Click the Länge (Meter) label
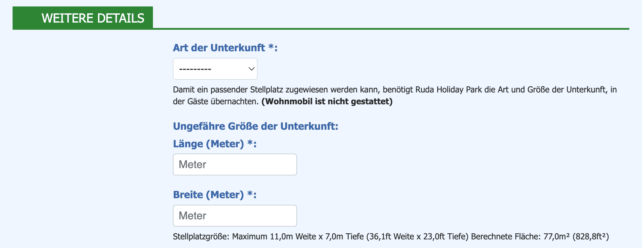Image resolution: width=644 pixels, height=248 pixels. point(215,144)
